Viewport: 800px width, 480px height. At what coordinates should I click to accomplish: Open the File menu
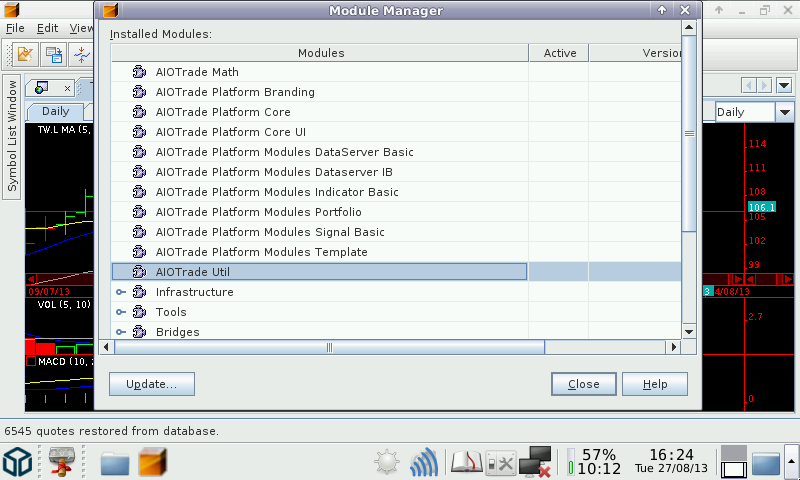(x=15, y=28)
